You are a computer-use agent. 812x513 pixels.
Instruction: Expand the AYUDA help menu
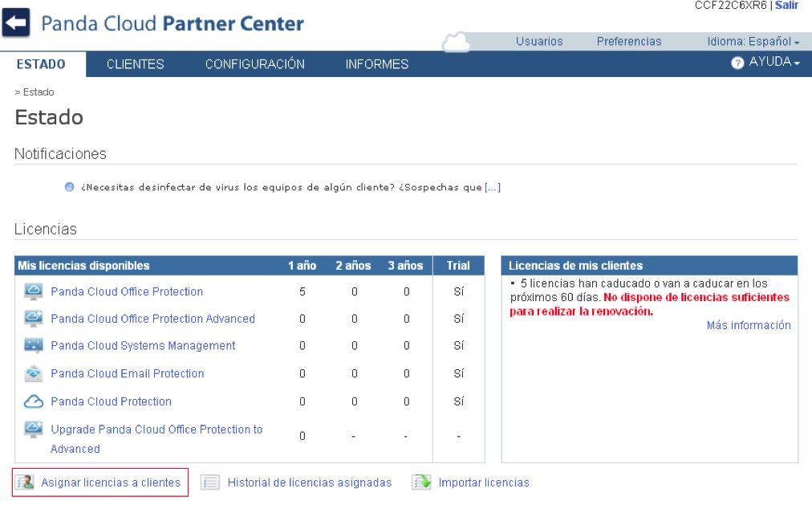coord(767,63)
